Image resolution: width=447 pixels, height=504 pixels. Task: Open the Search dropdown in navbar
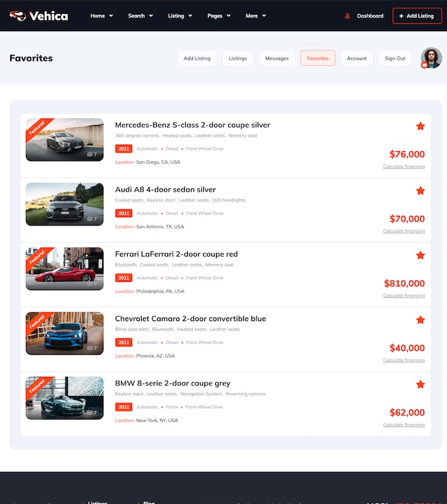pos(140,16)
